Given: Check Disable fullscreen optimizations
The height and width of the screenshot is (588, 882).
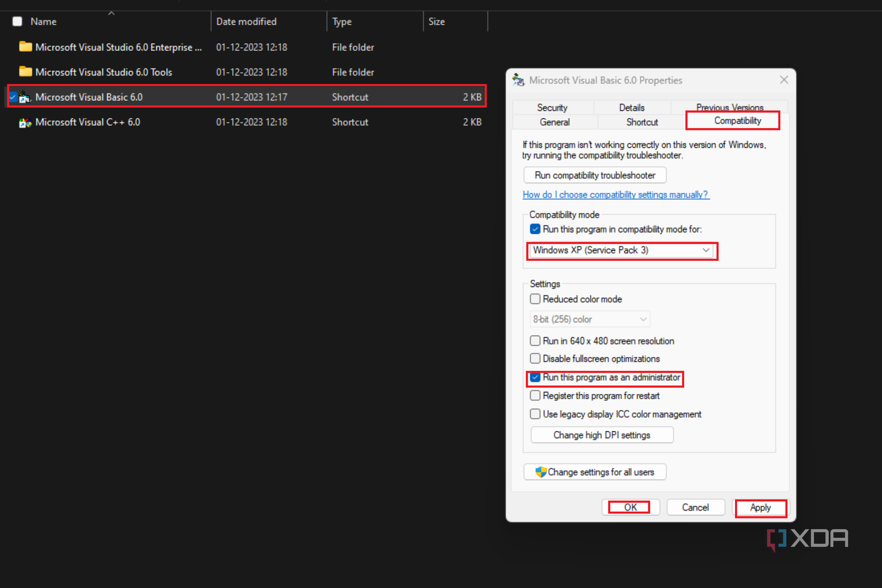Looking at the screenshot, I should click(535, 358).
